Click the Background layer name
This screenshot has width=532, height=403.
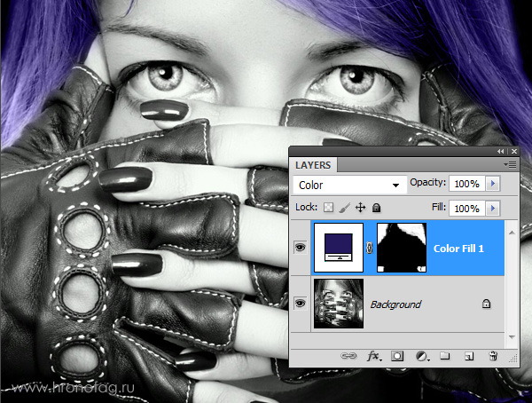point(395,304)
